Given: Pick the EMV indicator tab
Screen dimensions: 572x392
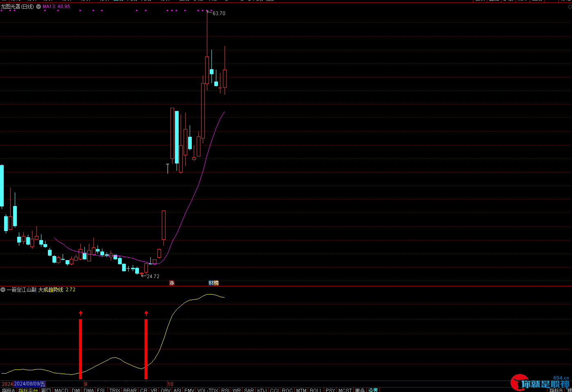Looking at the screenshot, I should click(189, 390).
